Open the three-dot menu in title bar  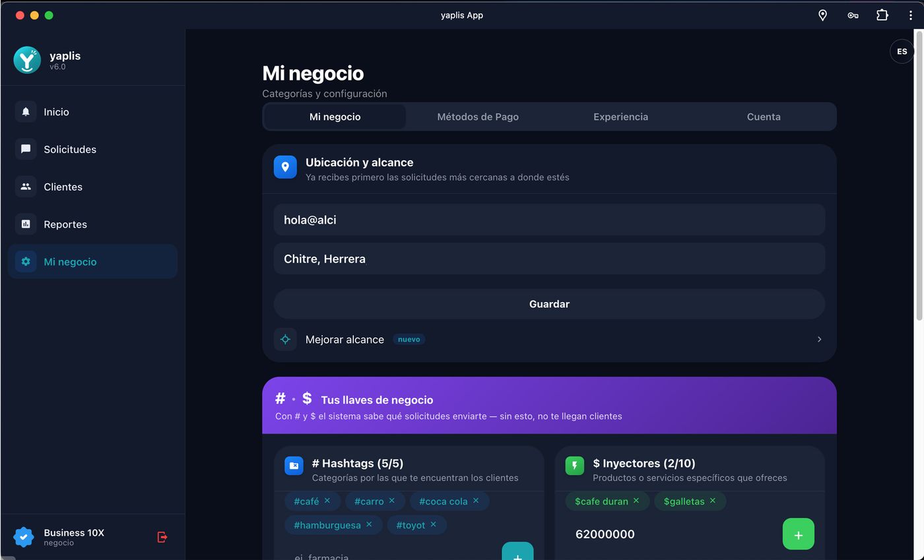(x=910, y=15)
